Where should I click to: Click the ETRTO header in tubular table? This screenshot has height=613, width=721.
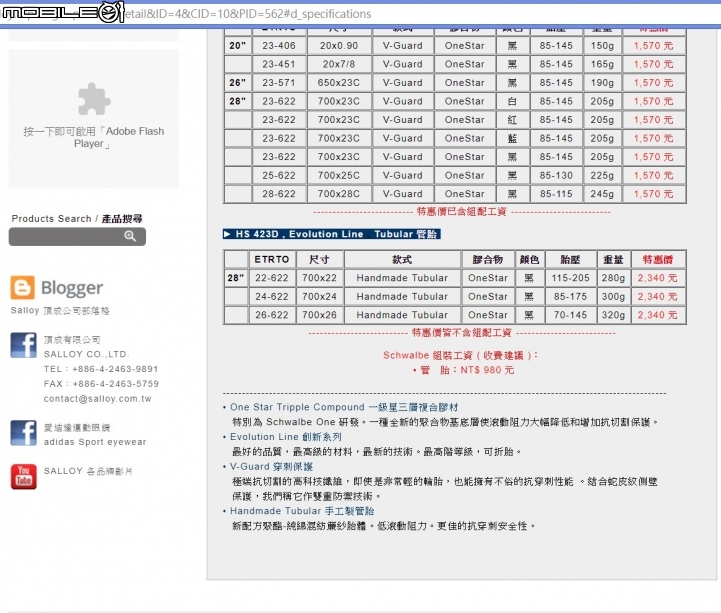pyautogui.click(x=272, y=259)
